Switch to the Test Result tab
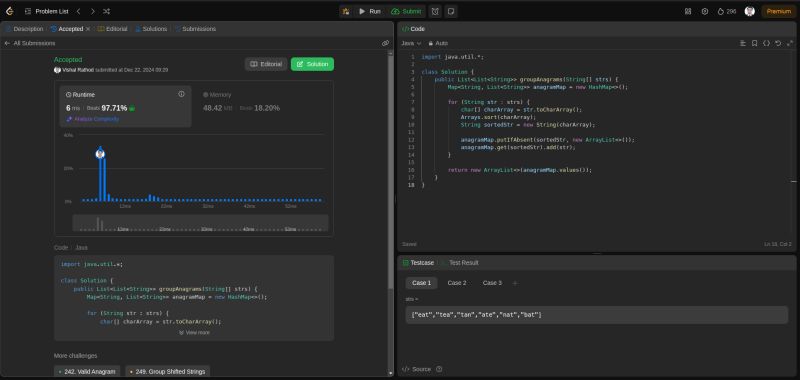Image resolution: width=800 pixels, height=380 pixels. click(460, 263)
